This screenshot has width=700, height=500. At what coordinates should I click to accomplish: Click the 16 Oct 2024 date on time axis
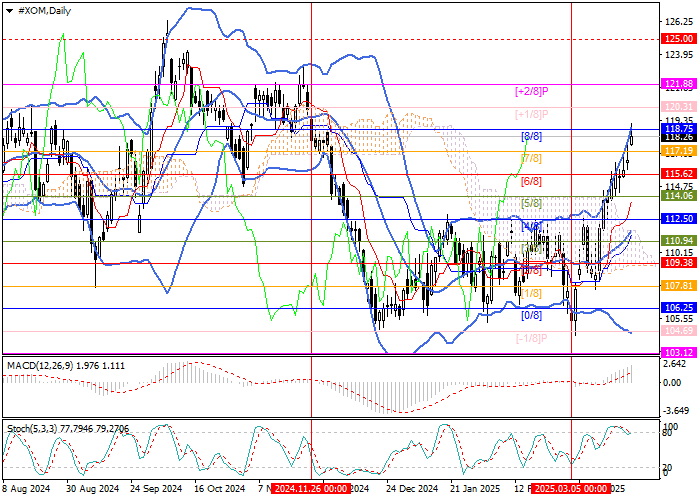pyautogui.click(x=219, y=489)
